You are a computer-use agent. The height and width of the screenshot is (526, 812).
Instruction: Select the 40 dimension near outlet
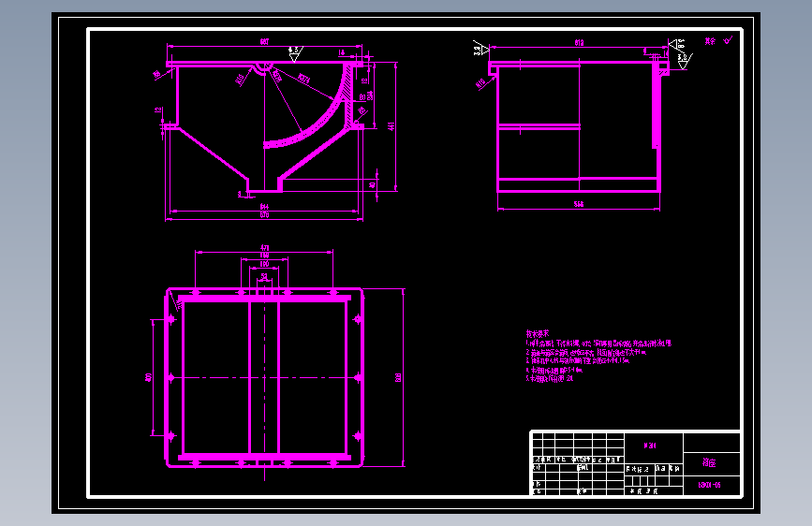pos(372,184)
